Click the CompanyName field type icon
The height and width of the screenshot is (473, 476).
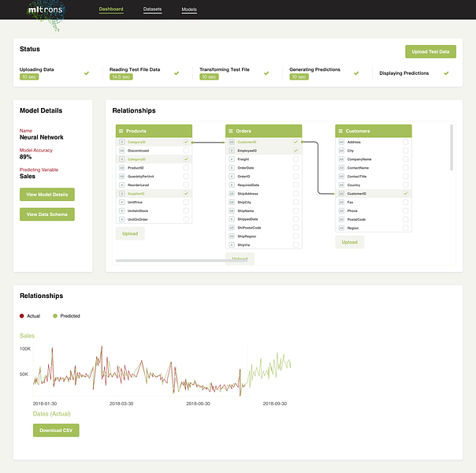341,159
